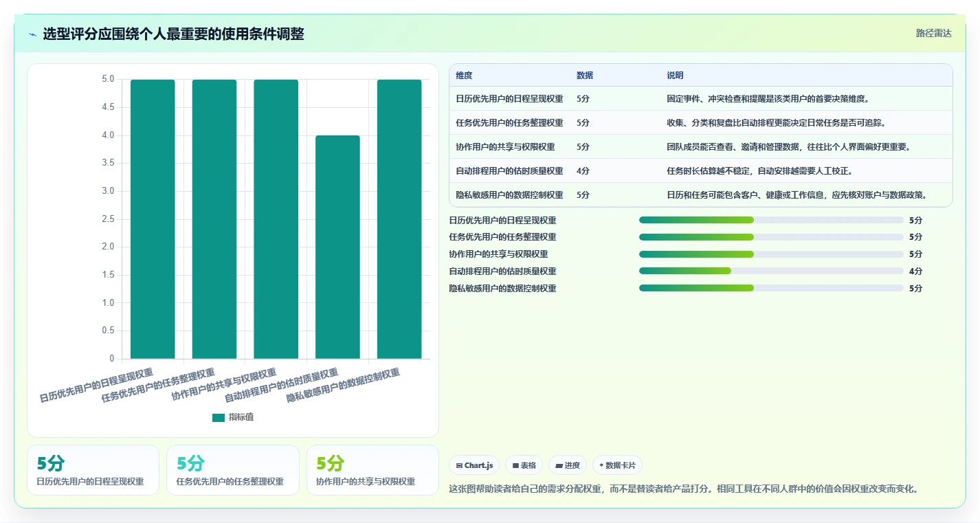Click the footnote starting 这张图帮助读者
Viewport: 980px width, 523px height.
pyautogui.click(x=684, y=489)
